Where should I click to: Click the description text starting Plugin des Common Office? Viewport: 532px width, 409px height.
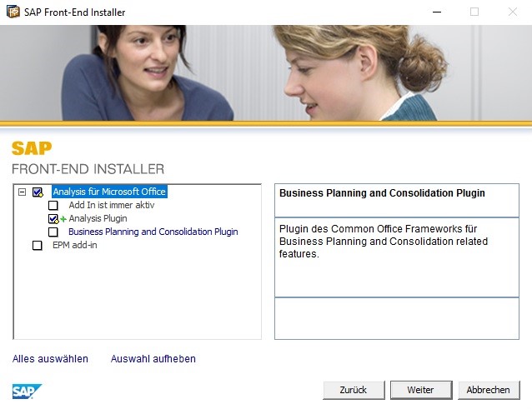tap(384, 242)
